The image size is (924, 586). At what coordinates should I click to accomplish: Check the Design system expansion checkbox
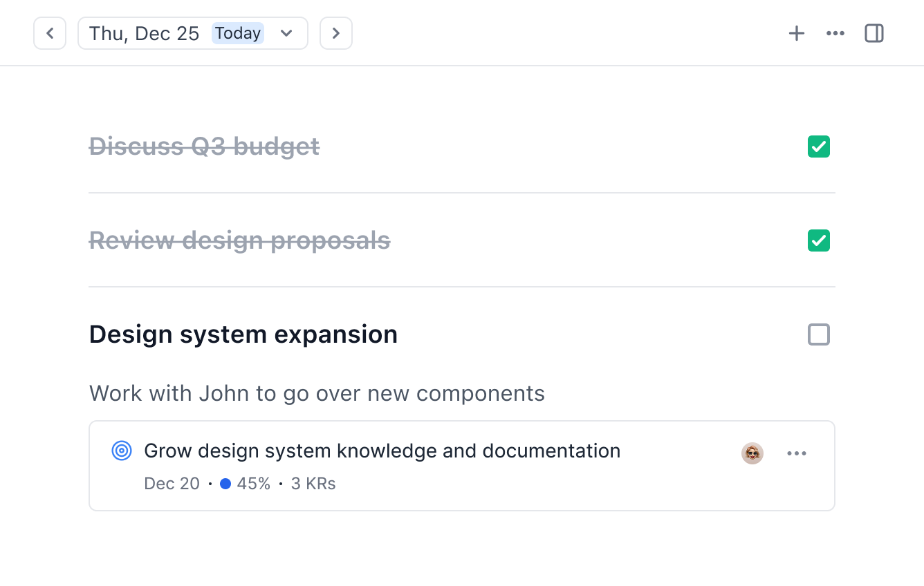[x=819, y=334]
